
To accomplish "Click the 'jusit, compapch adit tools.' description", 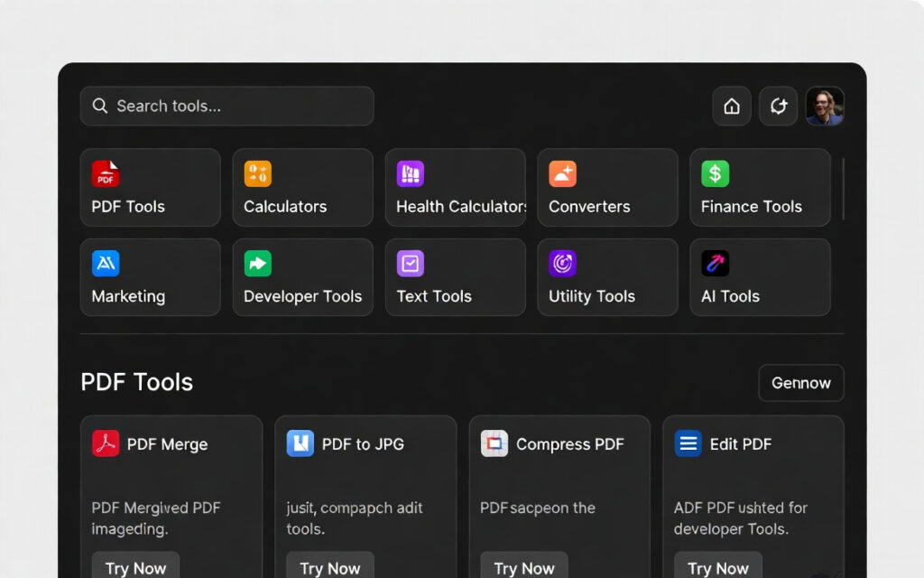I will coord(355,518).
